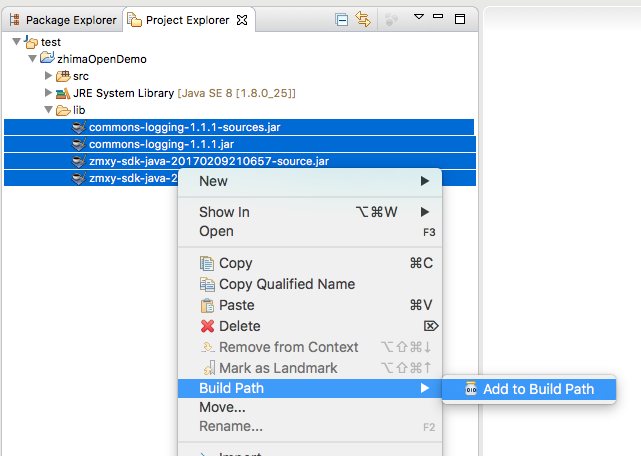Viewport: 641px width, 456px height.
Task: Click the Collapse All toolbar icon
Action: (x=341, y=19)
